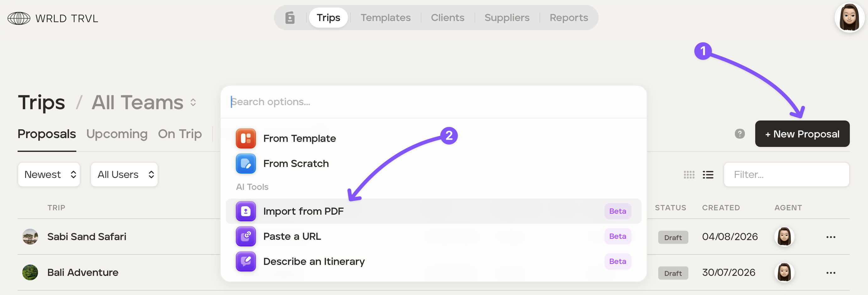Open the user profile avatar menu
868x295 pixels.
tap(849, 18)
